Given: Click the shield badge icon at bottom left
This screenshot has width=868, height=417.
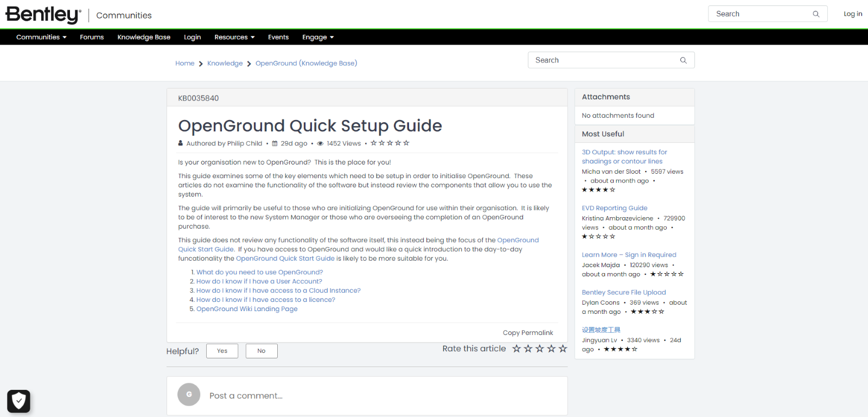Looking at the screenshot, I should click(18, 401).
